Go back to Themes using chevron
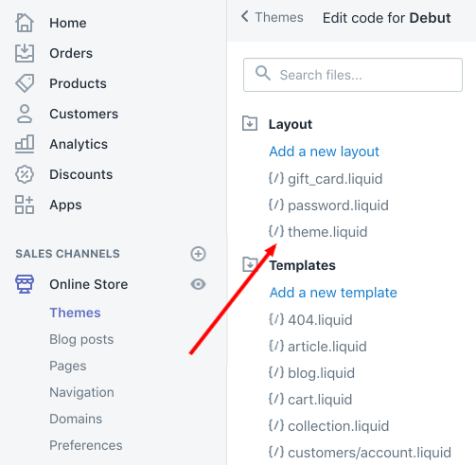The width and height of the screenshot is (476, 465). (x=244, y=16)
